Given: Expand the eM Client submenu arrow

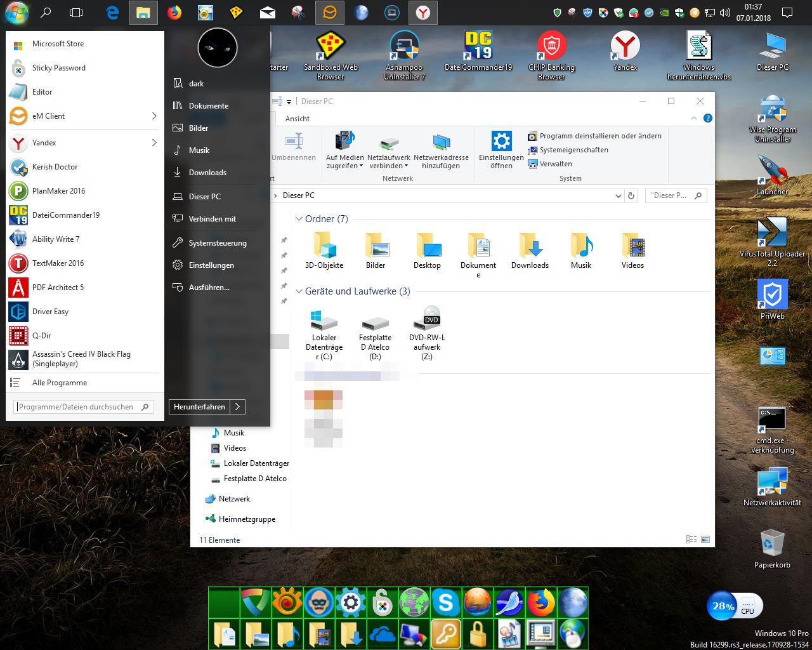Looking at the screenshot, I should coord(154,116).
